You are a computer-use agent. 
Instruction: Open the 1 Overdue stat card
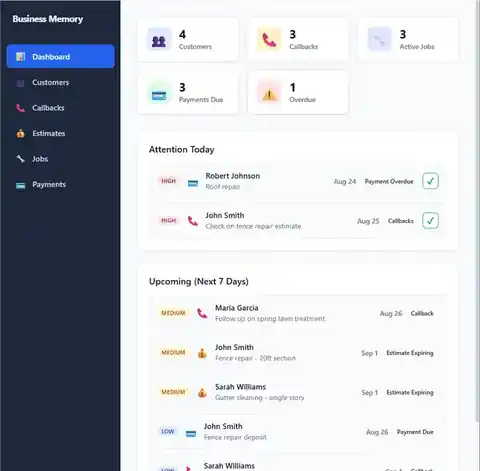[x=298, y=93]
